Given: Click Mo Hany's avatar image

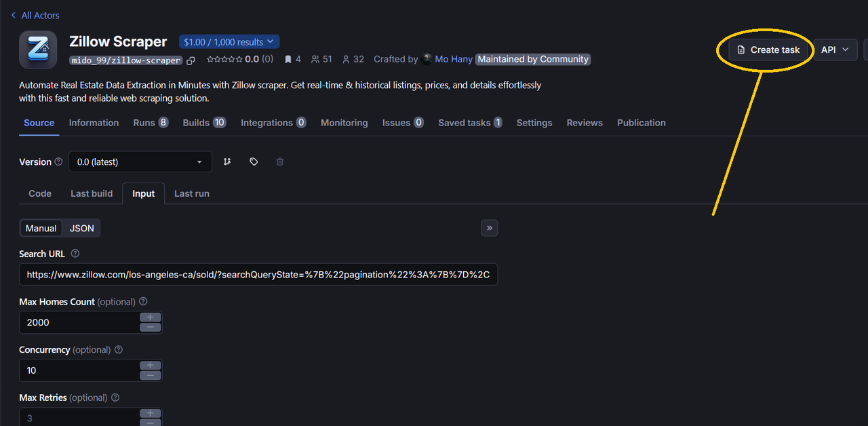Looking at the screenshot, I should (427, 59).
